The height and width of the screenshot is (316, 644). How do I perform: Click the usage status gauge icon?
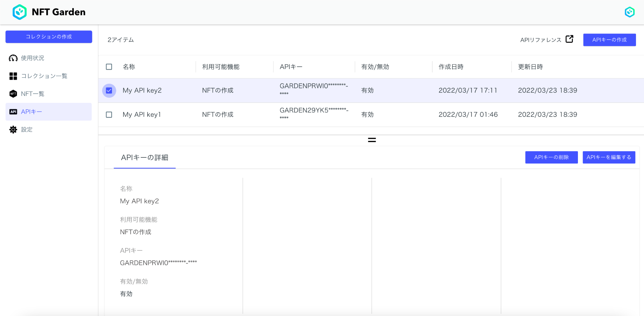13,58
